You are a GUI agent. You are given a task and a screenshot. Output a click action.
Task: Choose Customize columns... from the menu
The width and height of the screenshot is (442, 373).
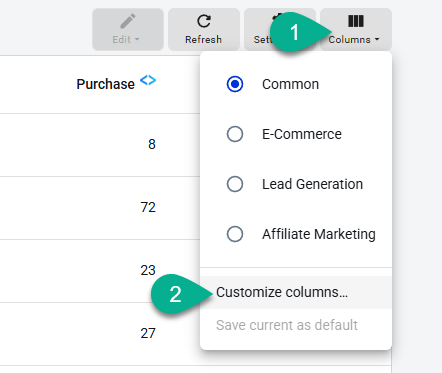pos(296,292)
